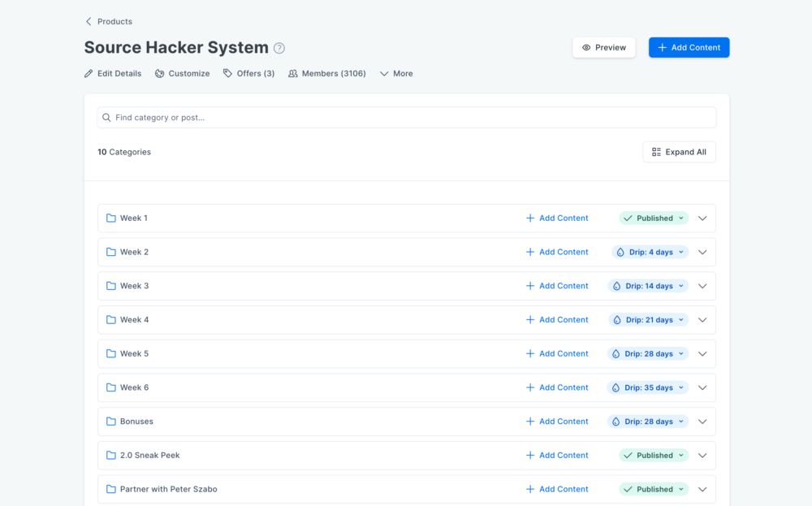Screen dimensions: 812x506
Task: Open Members (3106)
Action: coord(326,74)
